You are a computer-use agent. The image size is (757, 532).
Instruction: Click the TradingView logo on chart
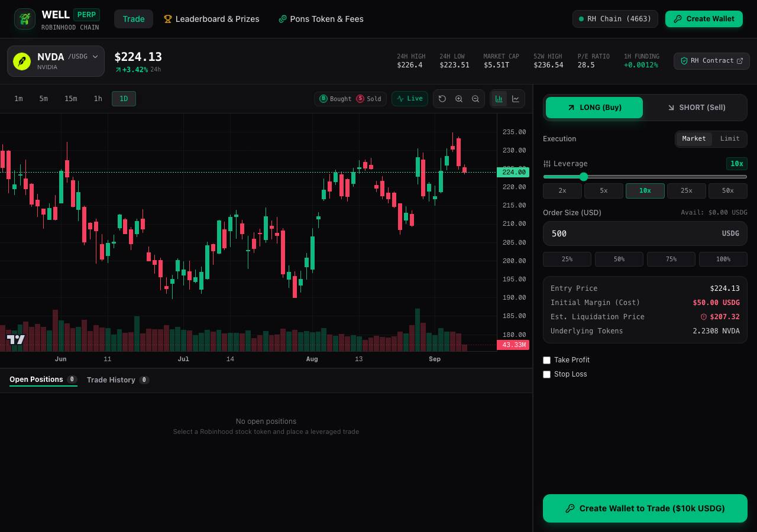click(16, 339)
